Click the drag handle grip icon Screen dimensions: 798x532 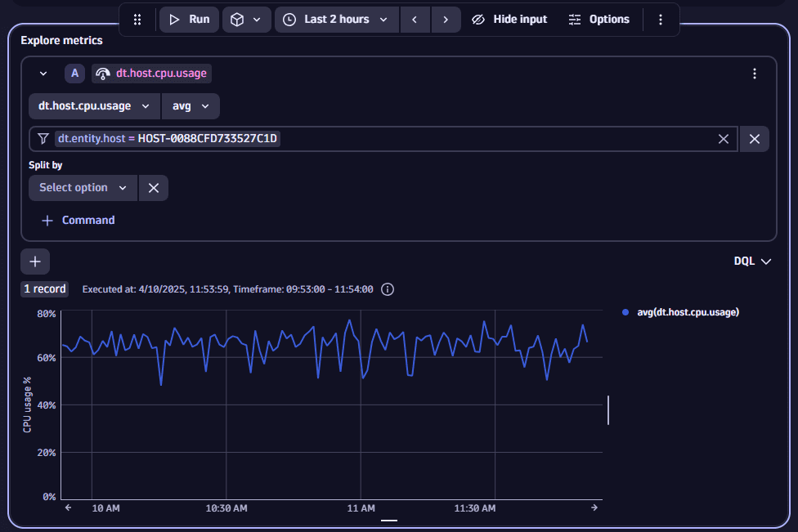tap(137, 20)
